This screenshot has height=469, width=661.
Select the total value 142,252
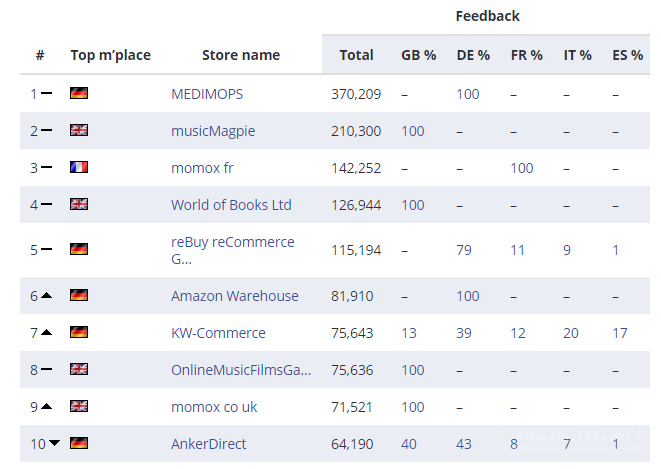(356, 168)
